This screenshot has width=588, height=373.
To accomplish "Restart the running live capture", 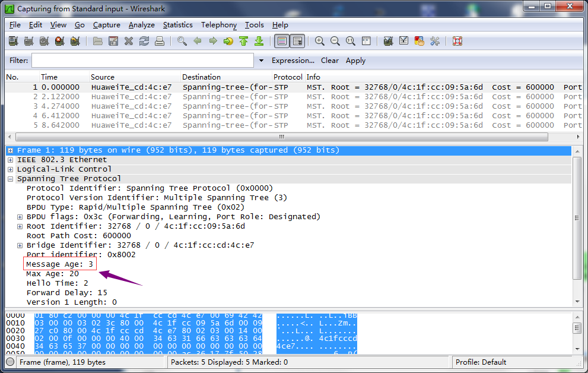I will pos(75,41).
